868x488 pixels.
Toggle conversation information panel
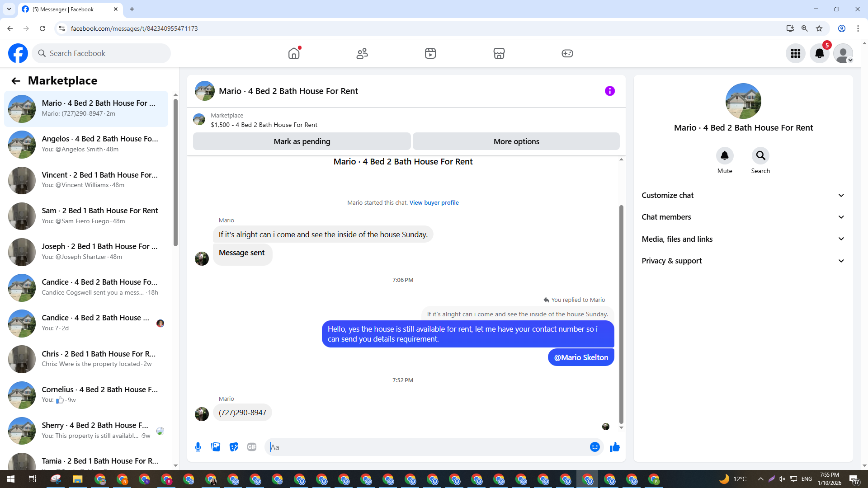(609, 91)
